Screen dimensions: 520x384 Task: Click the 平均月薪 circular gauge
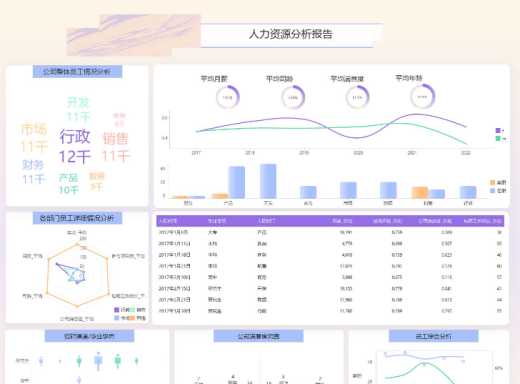pyautogui.click(x=227, y=97)
